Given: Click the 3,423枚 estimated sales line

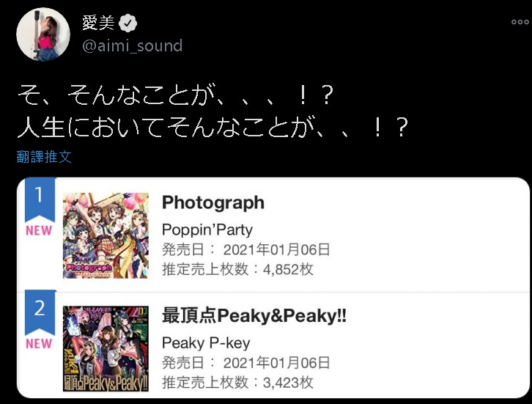Looking at the screenshot, I should pyautogui.click(x=237, y=383).
